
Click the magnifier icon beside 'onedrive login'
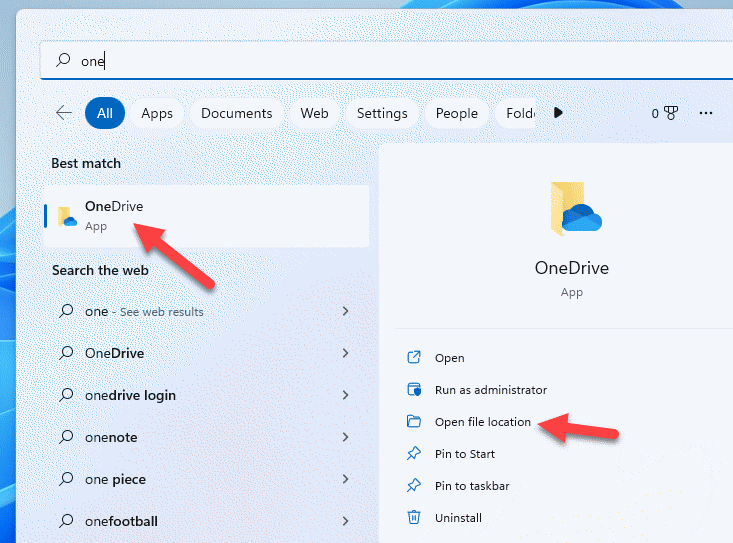coord(66,395)
